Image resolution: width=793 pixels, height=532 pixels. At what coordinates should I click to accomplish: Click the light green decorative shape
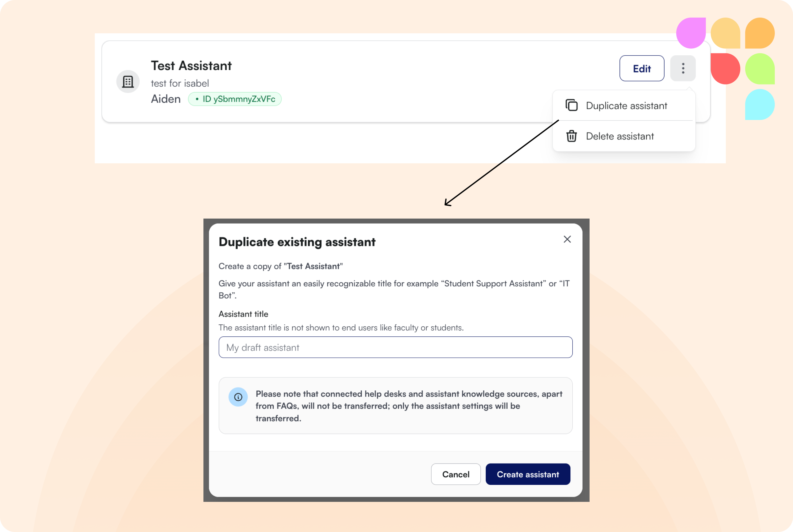[760, 69]
